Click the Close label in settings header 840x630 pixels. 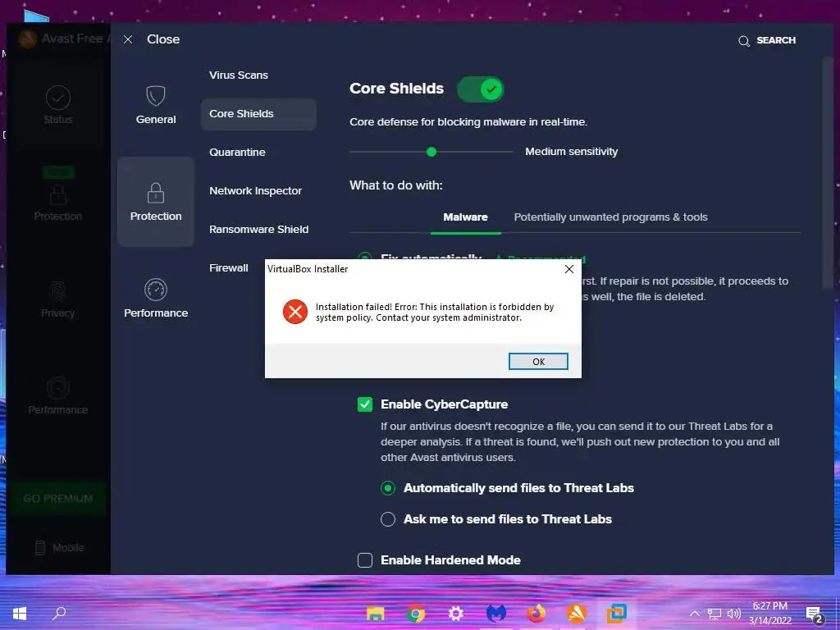pyautogui.click(x=163, y=39)
